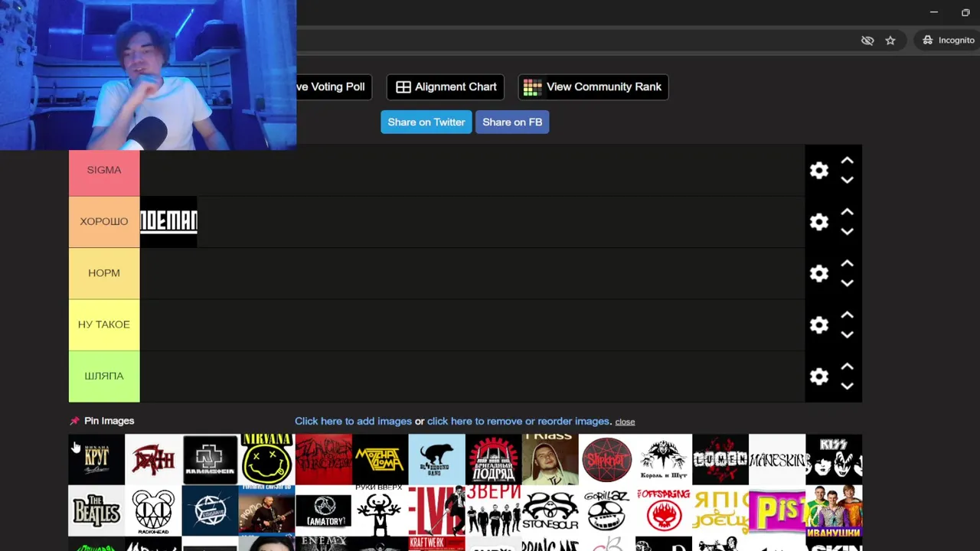Pick the Amatory logo thumbnail
Screen dimensions: 980x551
click(323, 510)
